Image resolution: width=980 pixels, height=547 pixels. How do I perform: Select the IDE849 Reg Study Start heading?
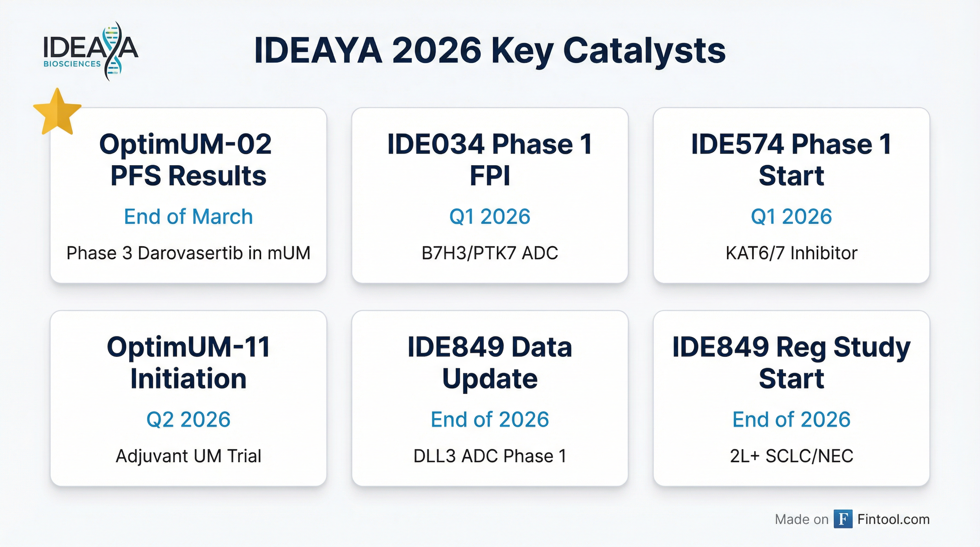pos(791,363)
